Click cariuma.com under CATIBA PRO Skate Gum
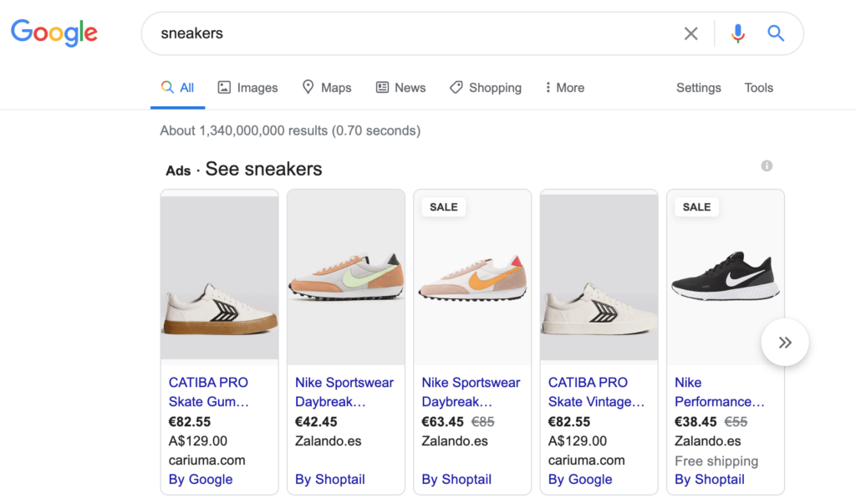The image size is (856, 504). [x=206, y=461]
